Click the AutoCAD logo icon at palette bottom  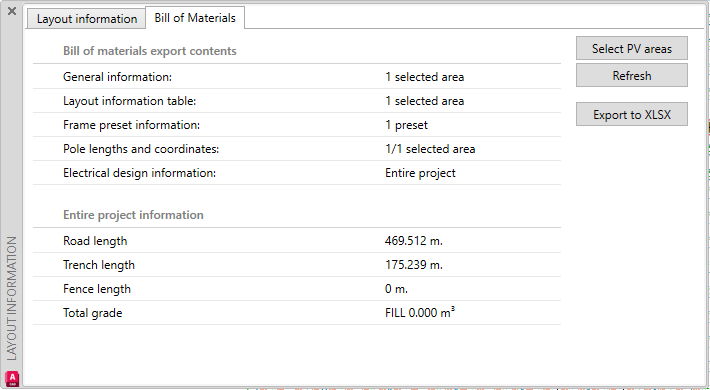coord(12,378)
